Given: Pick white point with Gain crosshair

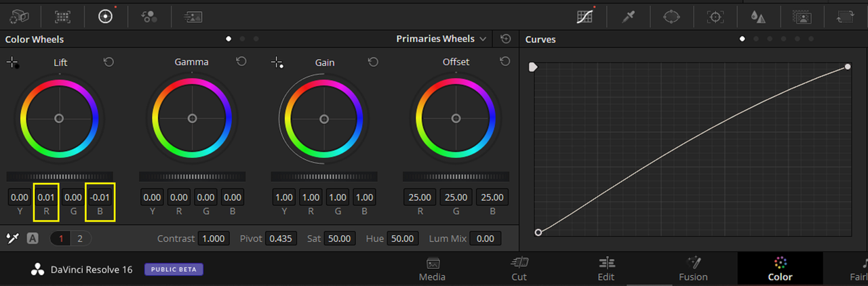Looking at the screenshot, I should (277, 62).
